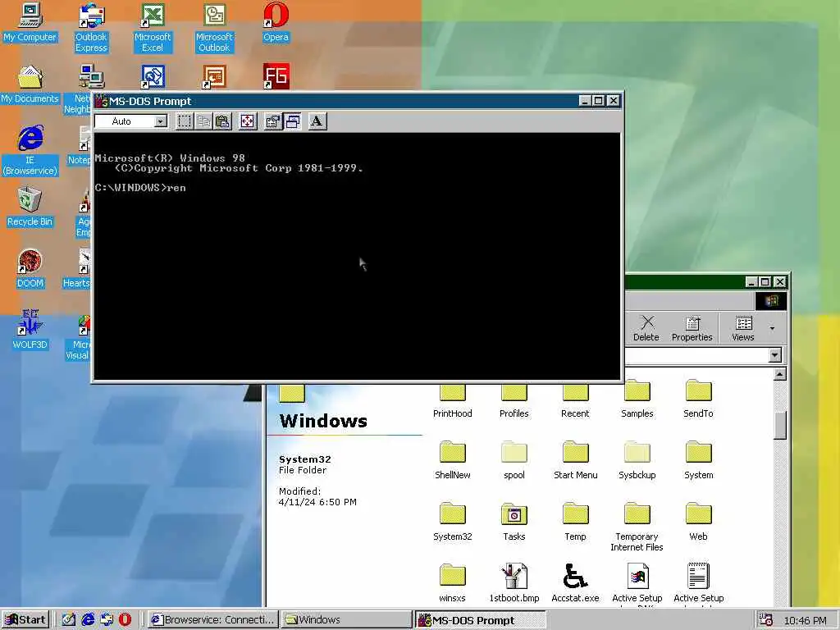Select the WOLF3D desktop shortcut
840x630 pixels.
(x=30, y=330)
